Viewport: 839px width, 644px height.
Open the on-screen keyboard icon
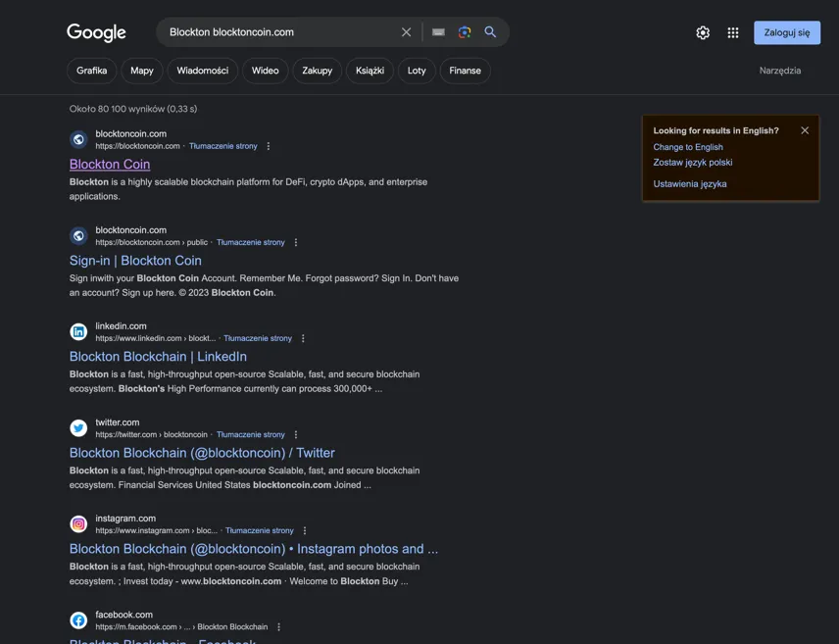point(438,32)
